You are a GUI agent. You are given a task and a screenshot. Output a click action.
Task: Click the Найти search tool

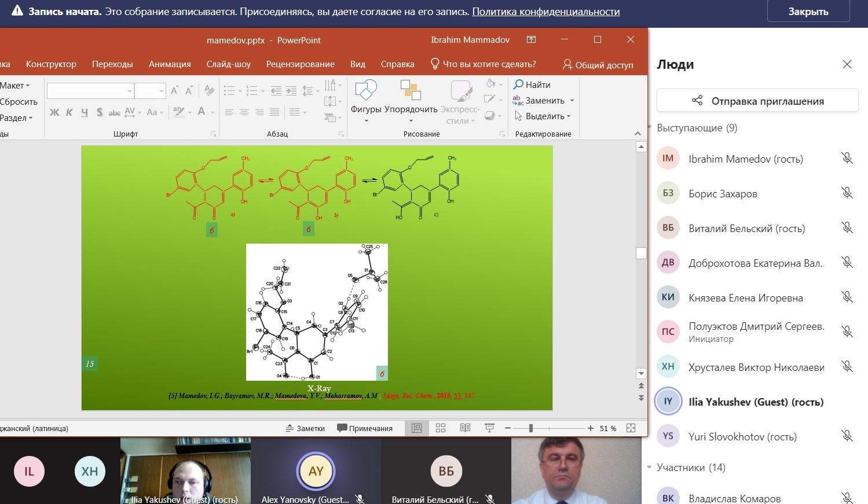click(532, 84)
